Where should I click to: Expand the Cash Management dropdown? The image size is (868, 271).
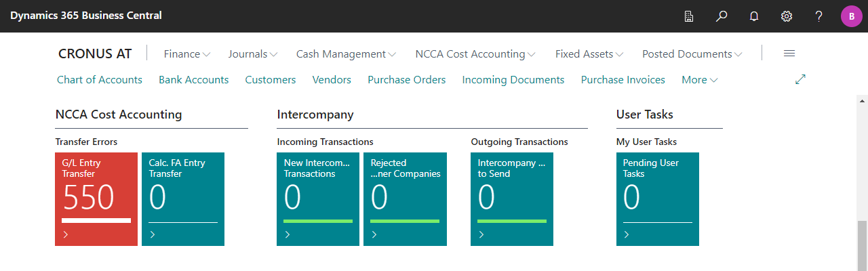346,54
